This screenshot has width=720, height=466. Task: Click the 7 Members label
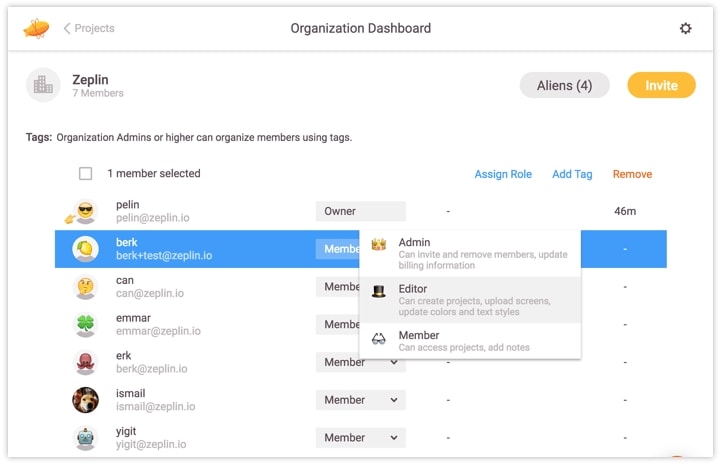pos(98,93)
